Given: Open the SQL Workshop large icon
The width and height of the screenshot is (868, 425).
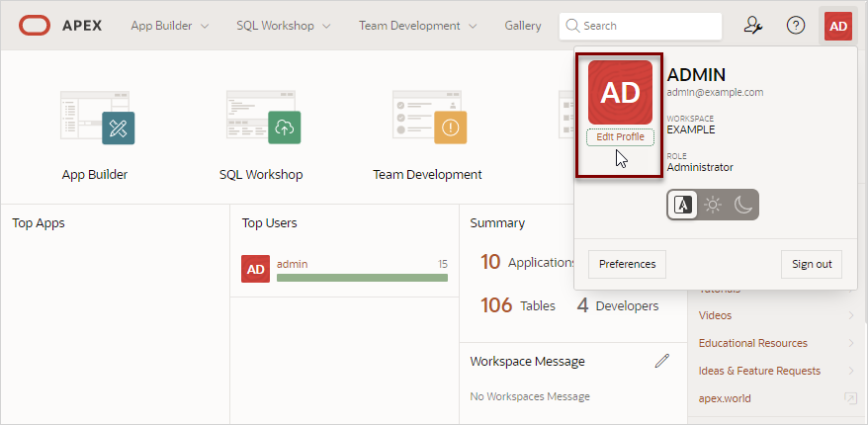Looking at the screenshot, I should click(x=264, y=117).
